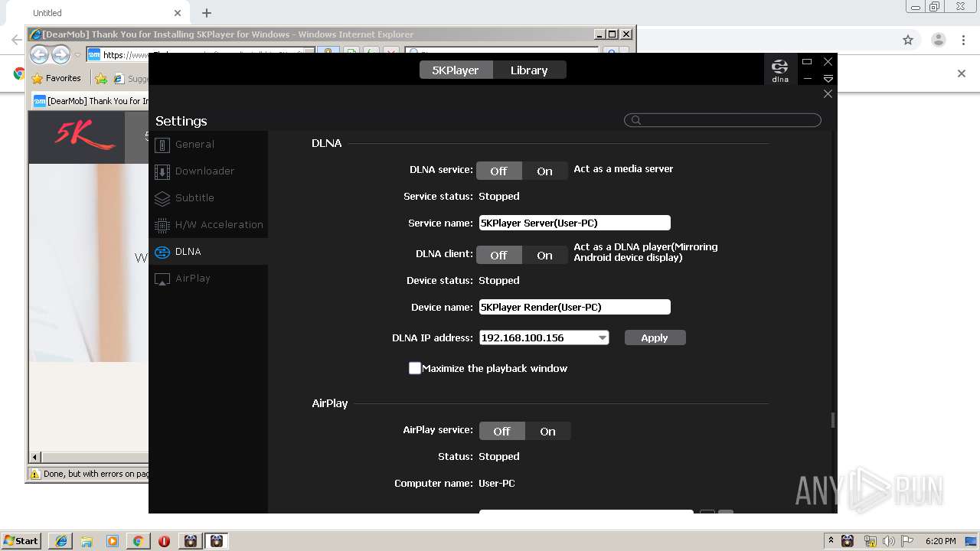Open Chrome from the taskbar
Viewport: 980px width, 551px height.
click(138, 541)
